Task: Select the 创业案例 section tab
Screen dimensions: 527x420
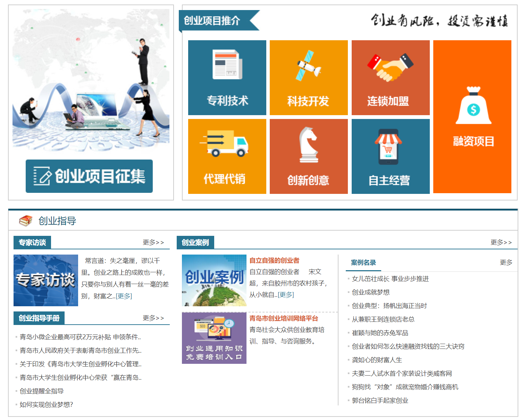Action: pos(195,242)
